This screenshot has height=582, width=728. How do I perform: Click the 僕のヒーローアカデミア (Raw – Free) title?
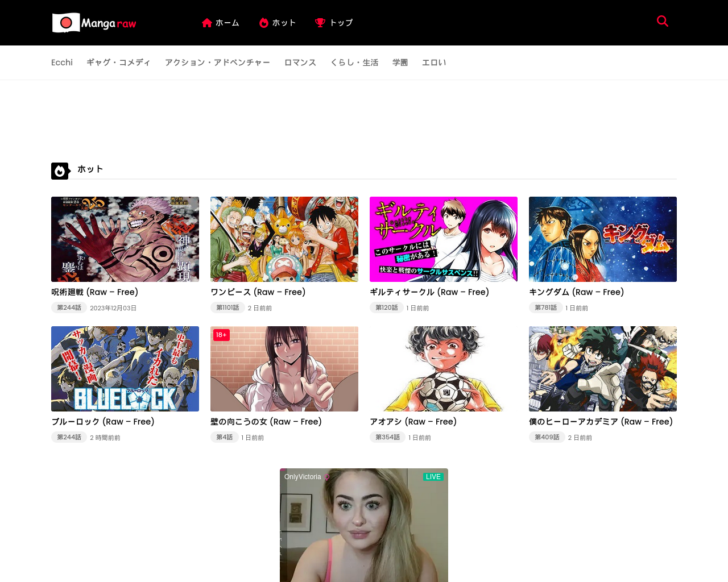click(x=601, y=422)
